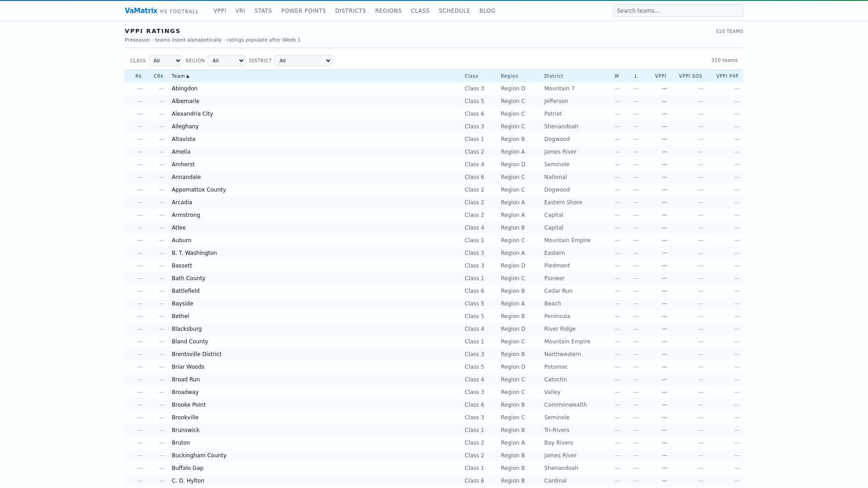The image size is (868, 488).
Task: Open Blacksburg team row
Action: pos(187,329)
